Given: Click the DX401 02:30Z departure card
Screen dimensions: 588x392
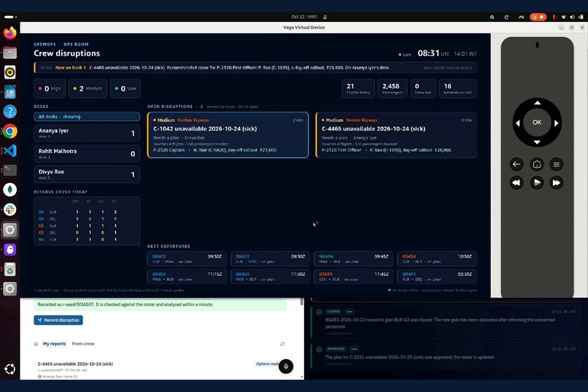Looking at the screenshot, I should pyautogui.click(x=437, y=277).
